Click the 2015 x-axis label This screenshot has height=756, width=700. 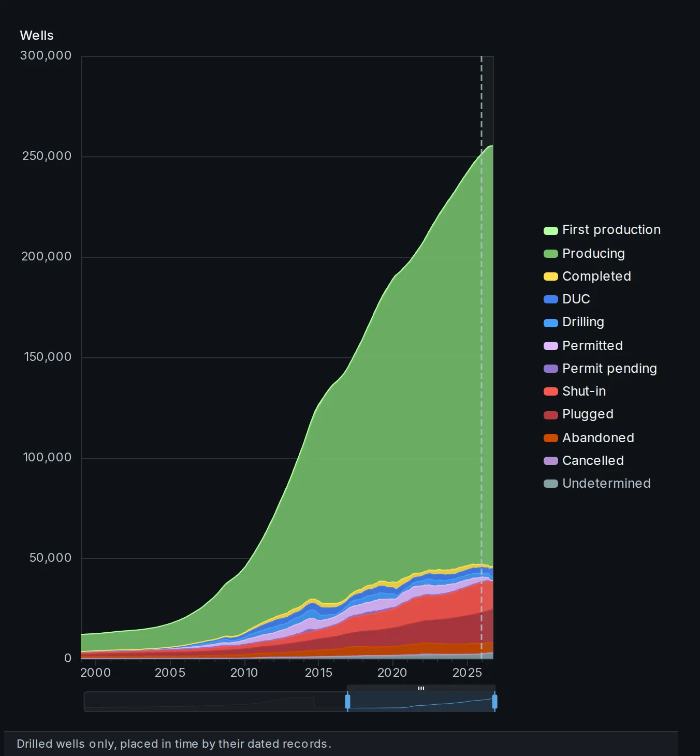tap(318, 673)
